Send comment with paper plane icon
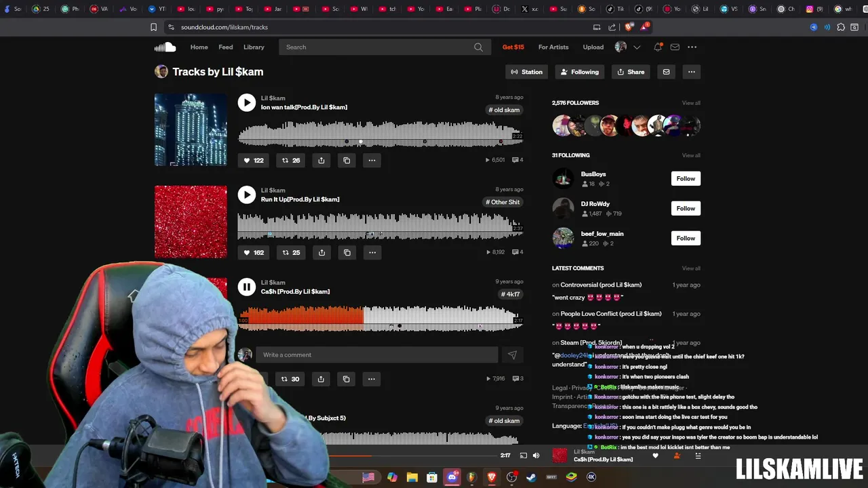Image resolution: width=868 pixels, height=488 pixels. pos(512,354)
